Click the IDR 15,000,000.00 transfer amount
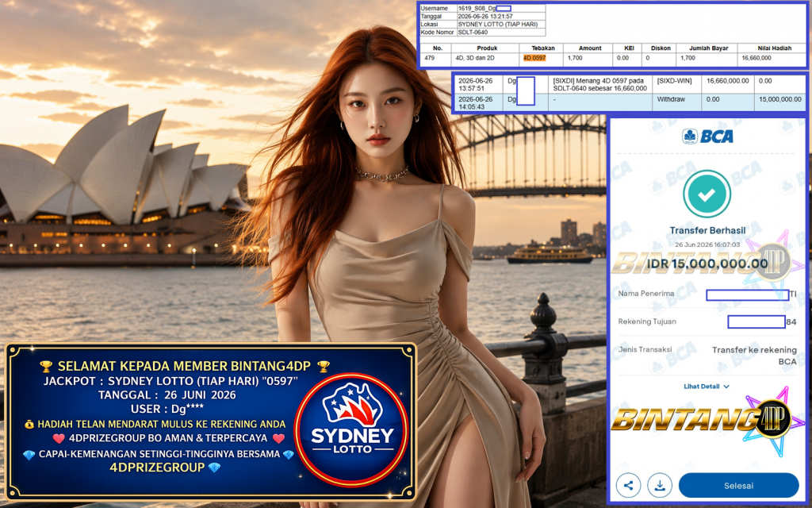This screenshot has height=508, width=812. pos(707,264)
